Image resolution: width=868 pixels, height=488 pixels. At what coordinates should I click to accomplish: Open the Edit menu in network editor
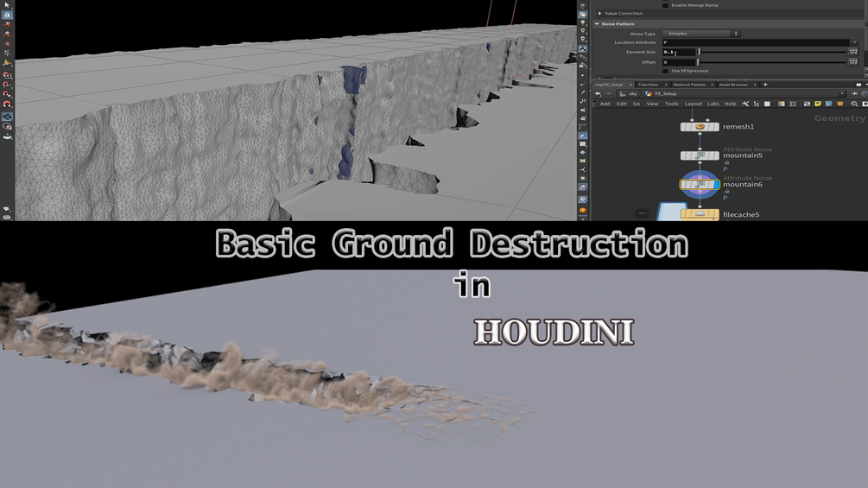point(622,104)
